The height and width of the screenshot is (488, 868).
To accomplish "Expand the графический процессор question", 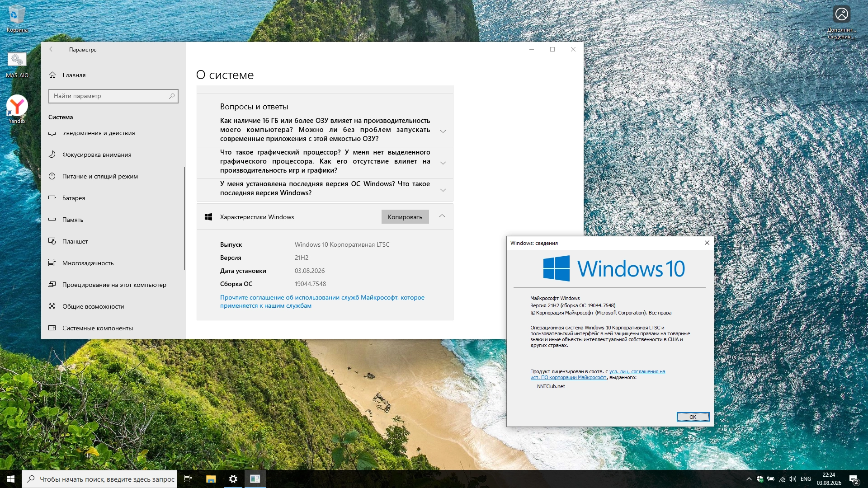I will [x=443, y=163].
